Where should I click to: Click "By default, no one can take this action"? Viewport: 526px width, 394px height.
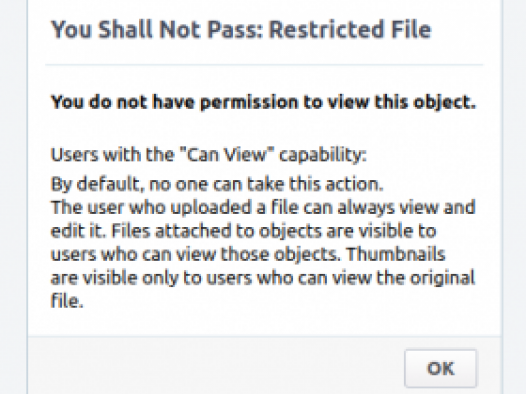(x=217, y=184)
